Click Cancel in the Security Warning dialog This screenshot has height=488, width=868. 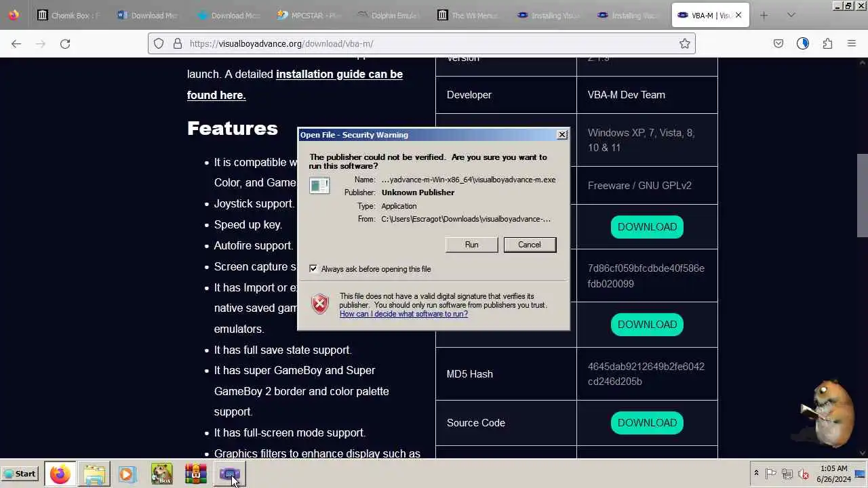click(530, 245)
